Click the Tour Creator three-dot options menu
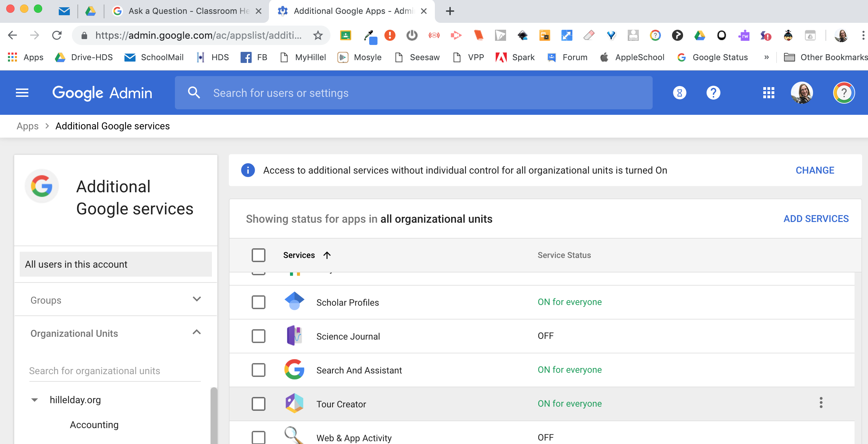 [x=821, y=403]
